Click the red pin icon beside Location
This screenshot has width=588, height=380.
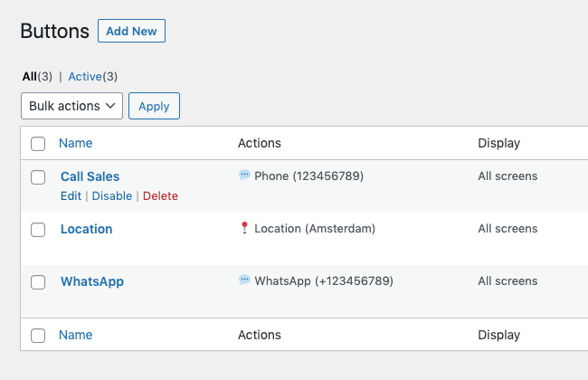(244, 228)
